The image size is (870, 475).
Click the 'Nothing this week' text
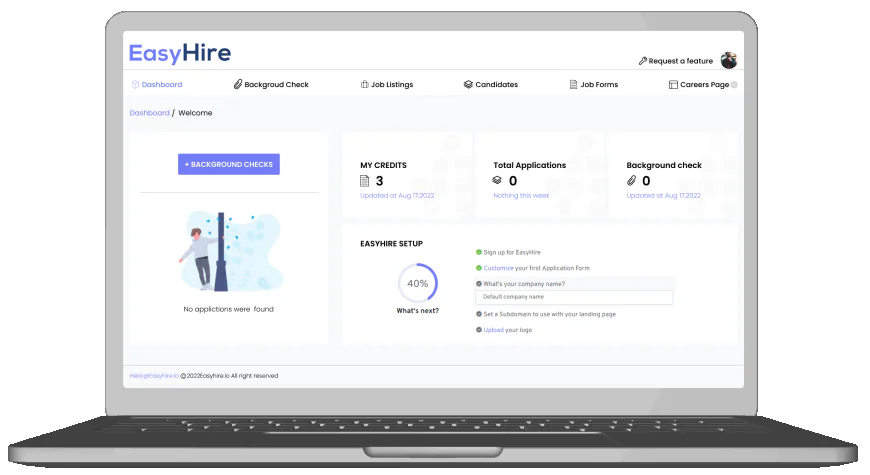tap(521, 195)
